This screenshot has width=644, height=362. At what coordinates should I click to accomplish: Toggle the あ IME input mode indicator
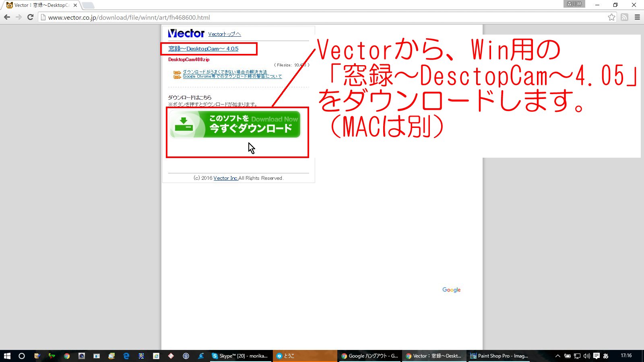(x=606, y=356)
